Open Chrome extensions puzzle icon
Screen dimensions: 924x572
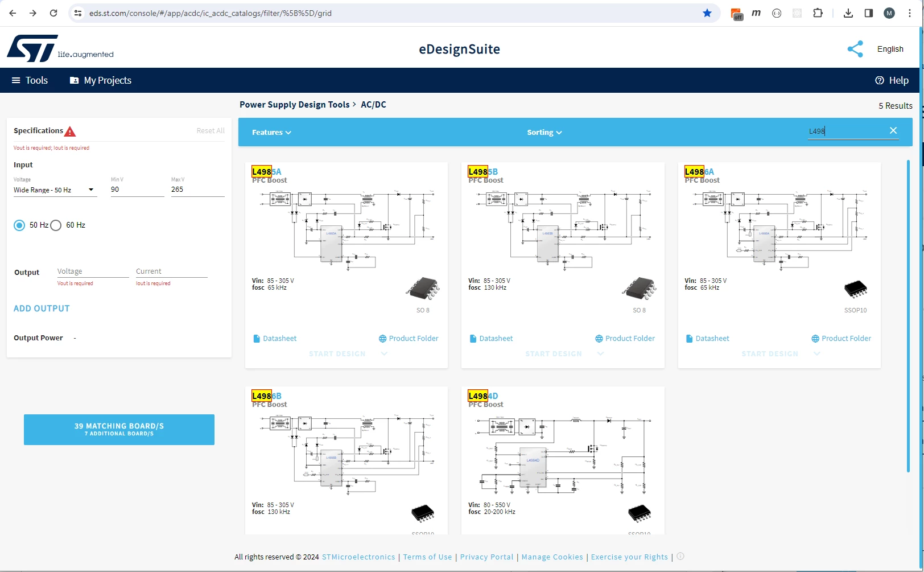coord(818,13)
